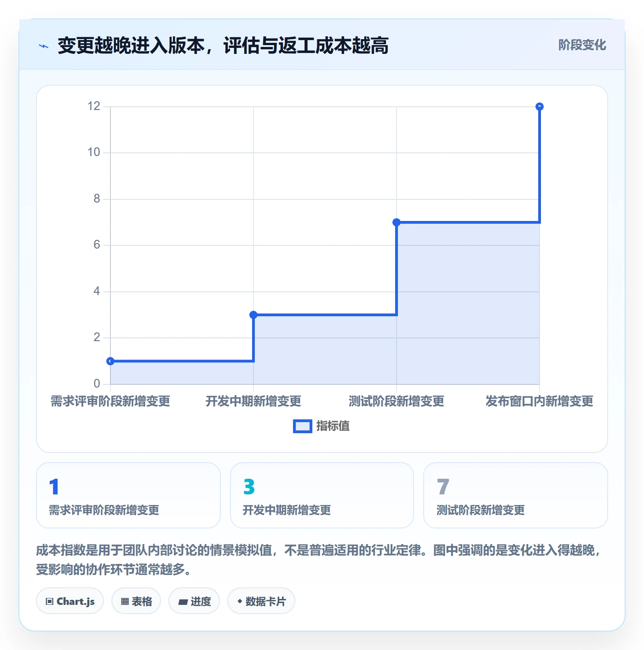
Task: Click the data point at value 1
Action: click(x=110, y=361)
